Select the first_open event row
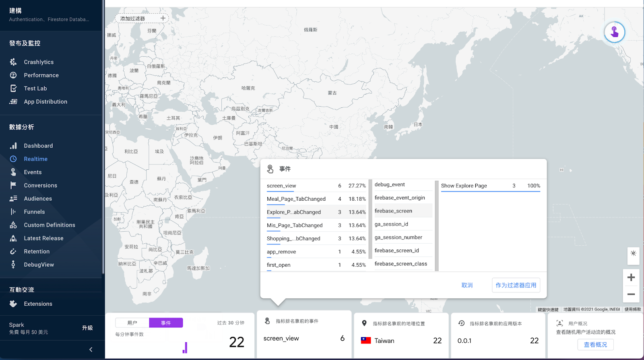Screen dimensions: 644x360 [316, 265]
